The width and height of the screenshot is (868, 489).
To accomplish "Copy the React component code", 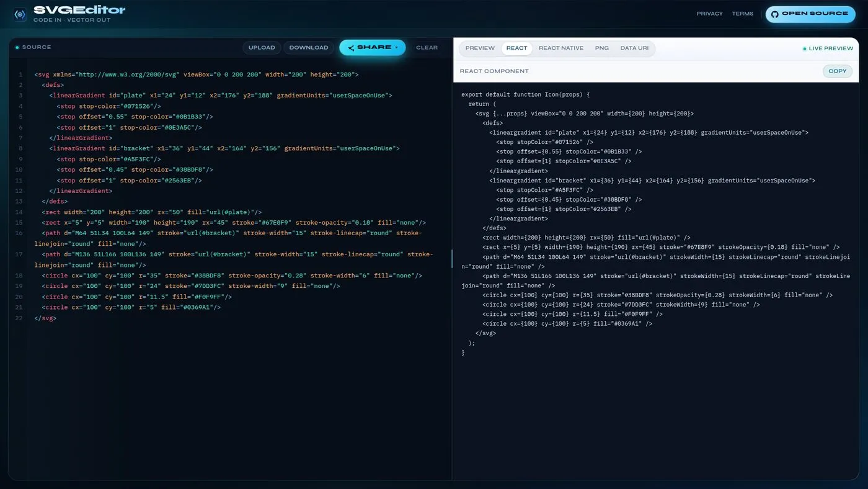I will 838,71.
